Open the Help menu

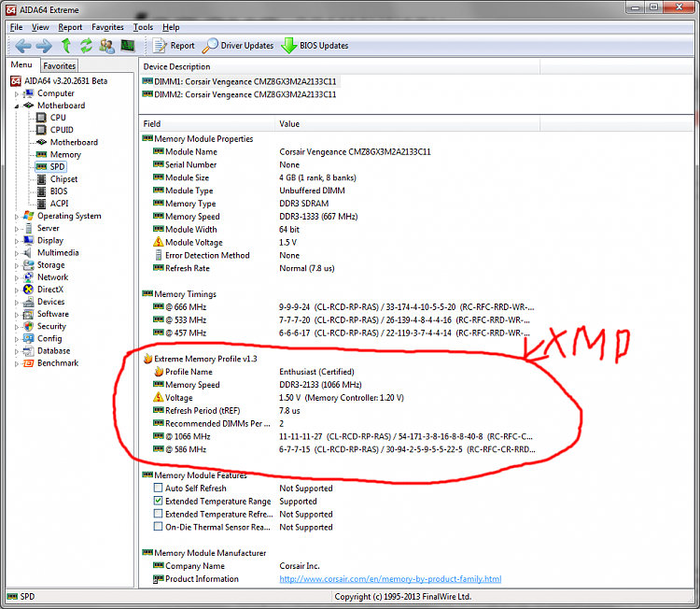[171, 27]
